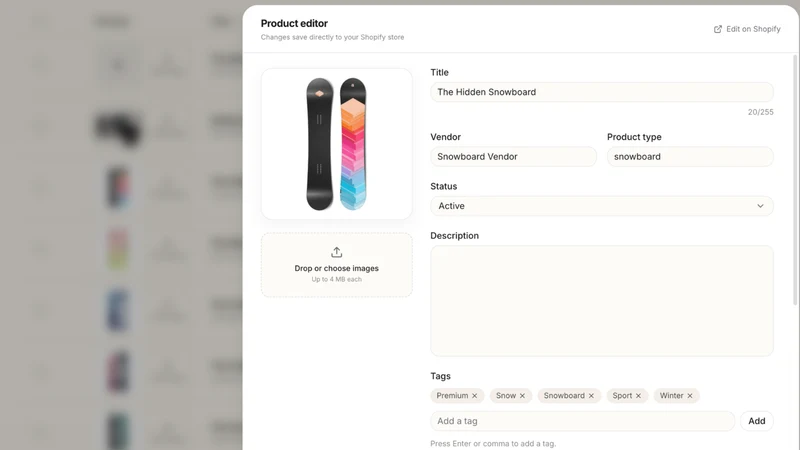Click into the Title input field
The height and width of the screenshot is (450, 800).
point(602,92)
